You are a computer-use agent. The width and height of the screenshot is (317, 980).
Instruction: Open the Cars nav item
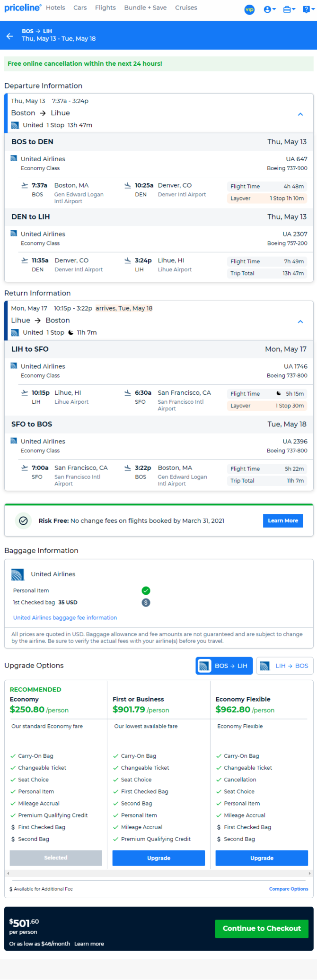80,8
